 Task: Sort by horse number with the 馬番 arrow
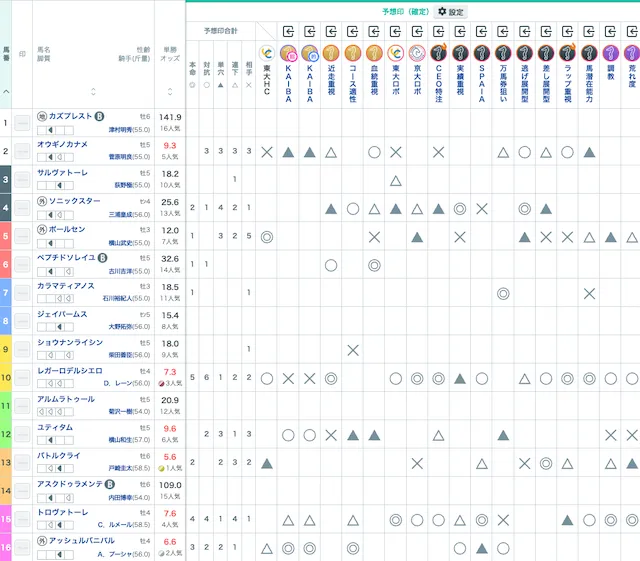pos(6,91)
